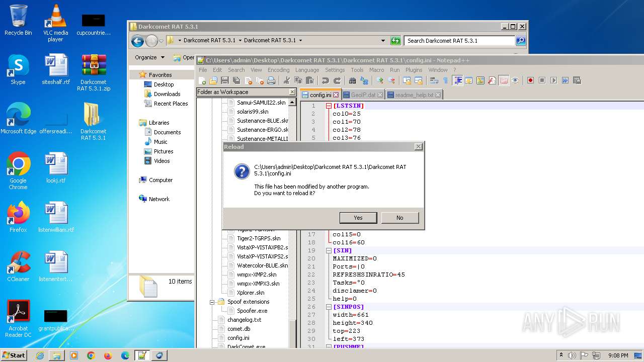Collapse the [SINPOS] section fold marker
The height and width of the screenshot is (362, 644).
(x=329, y=307)
